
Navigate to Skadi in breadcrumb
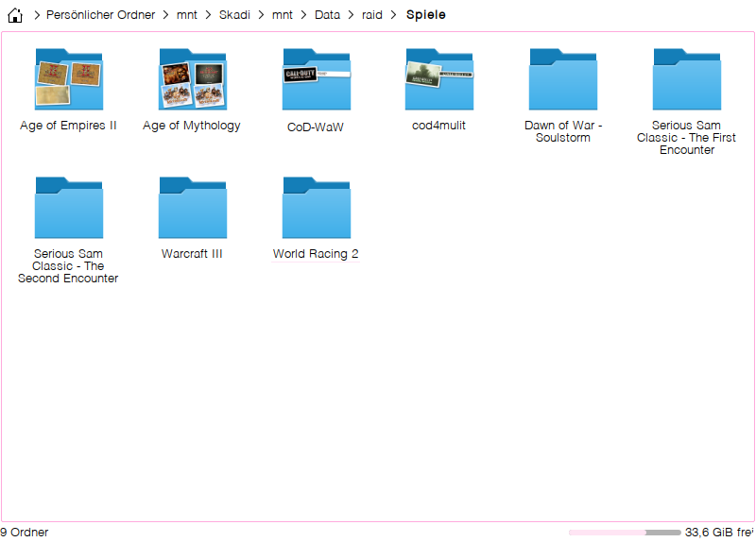[234, 15]
